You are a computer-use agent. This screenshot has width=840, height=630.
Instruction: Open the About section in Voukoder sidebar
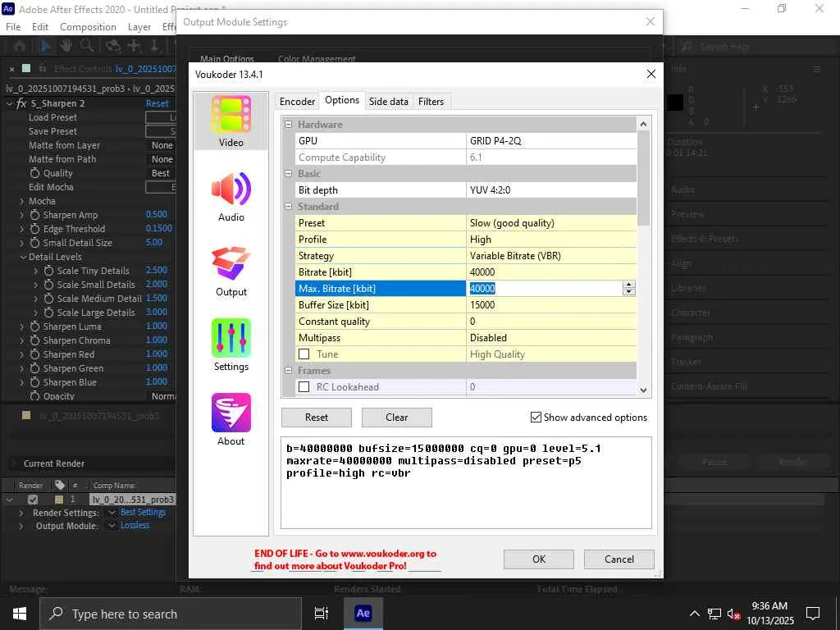231,420
